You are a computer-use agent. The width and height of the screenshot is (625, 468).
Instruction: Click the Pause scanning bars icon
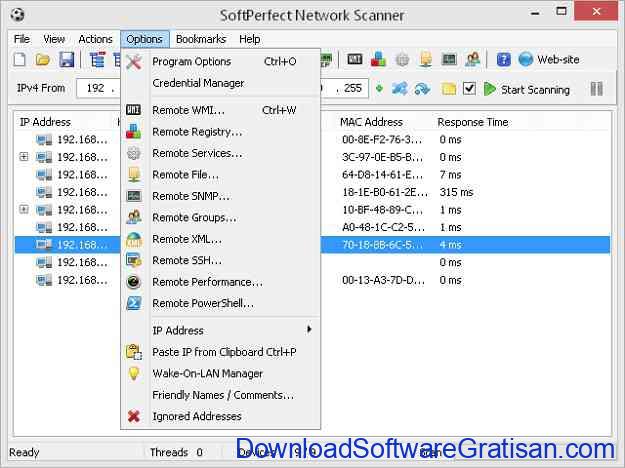pos(596,88)
